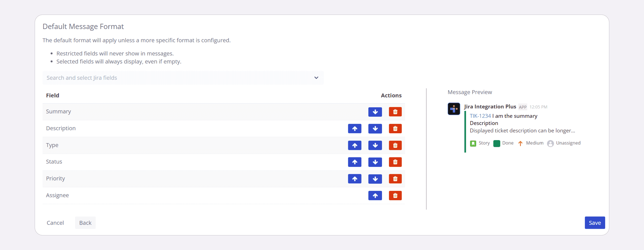Move Priority field down

375,179
